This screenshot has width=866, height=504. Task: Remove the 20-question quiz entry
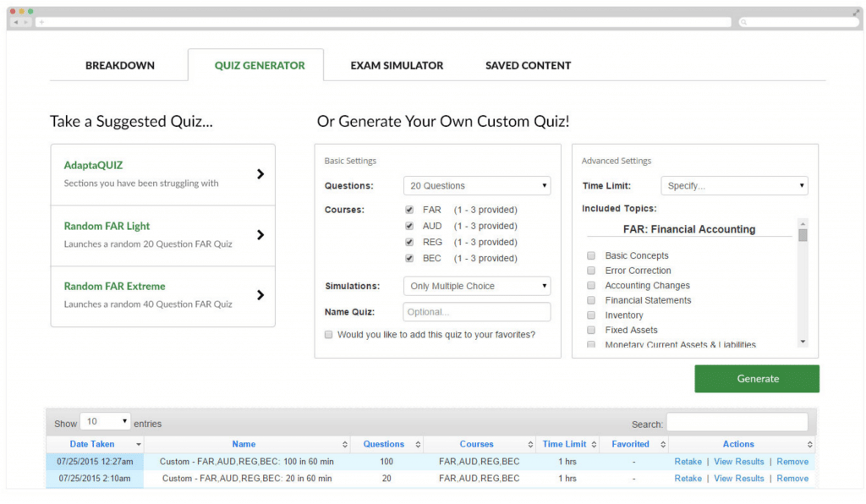(x=792, y=479)
